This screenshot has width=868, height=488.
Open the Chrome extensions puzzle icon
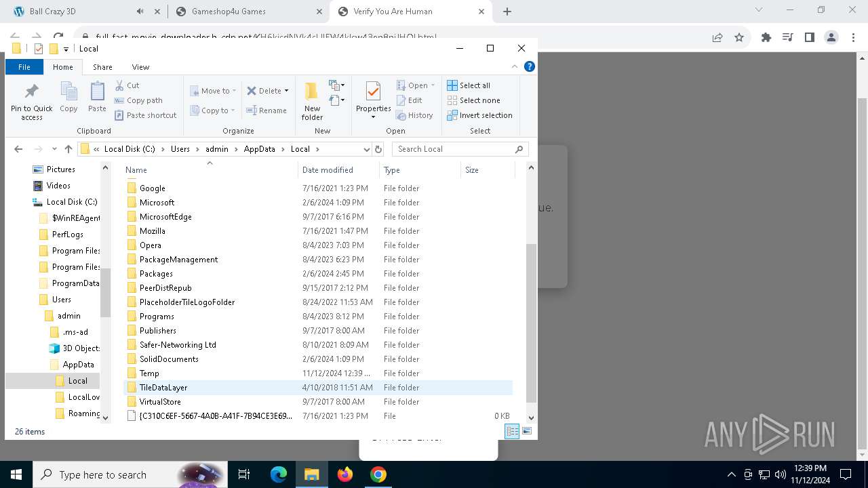tap(766, 38)
